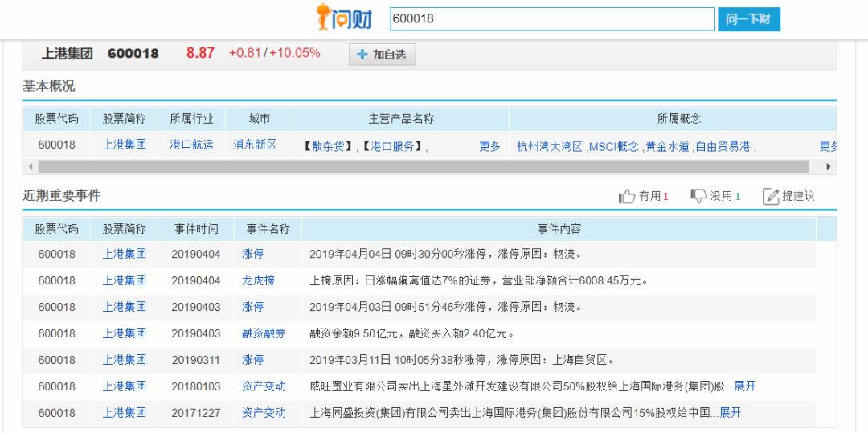The image size is (868, 433).
Task: Click 上港集团 link in the 20171227 row
Action: (x=124, y=413)
